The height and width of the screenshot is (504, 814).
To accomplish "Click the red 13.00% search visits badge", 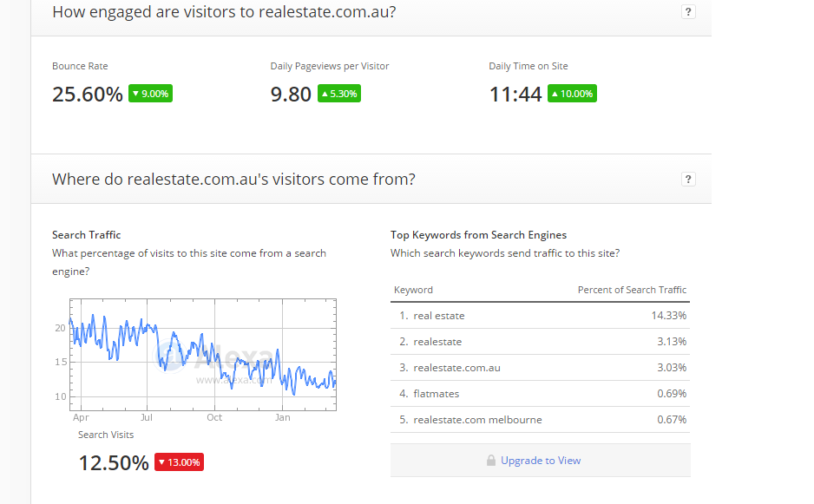I will [x=179, y=462].
